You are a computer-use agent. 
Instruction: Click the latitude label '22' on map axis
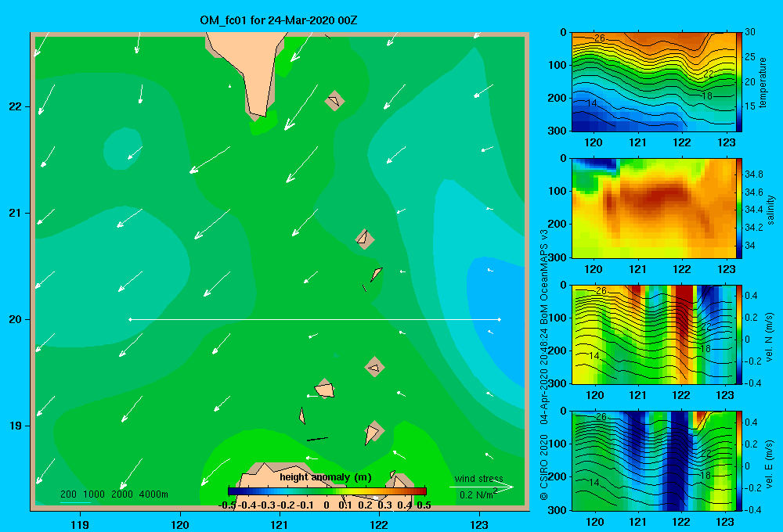(15, 106)
